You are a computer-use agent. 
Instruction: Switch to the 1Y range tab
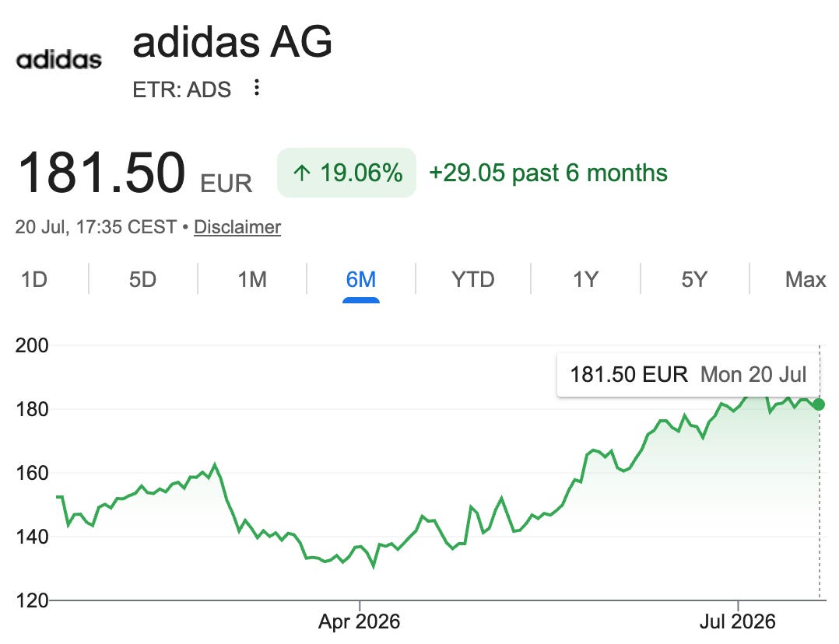pyautogui.click(x=585, y=279)
